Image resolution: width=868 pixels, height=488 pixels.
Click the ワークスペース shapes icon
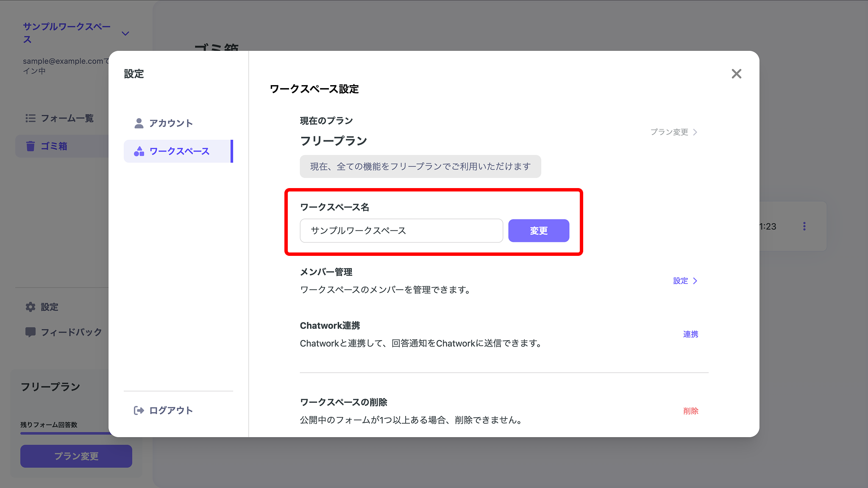tap(138, 151)
